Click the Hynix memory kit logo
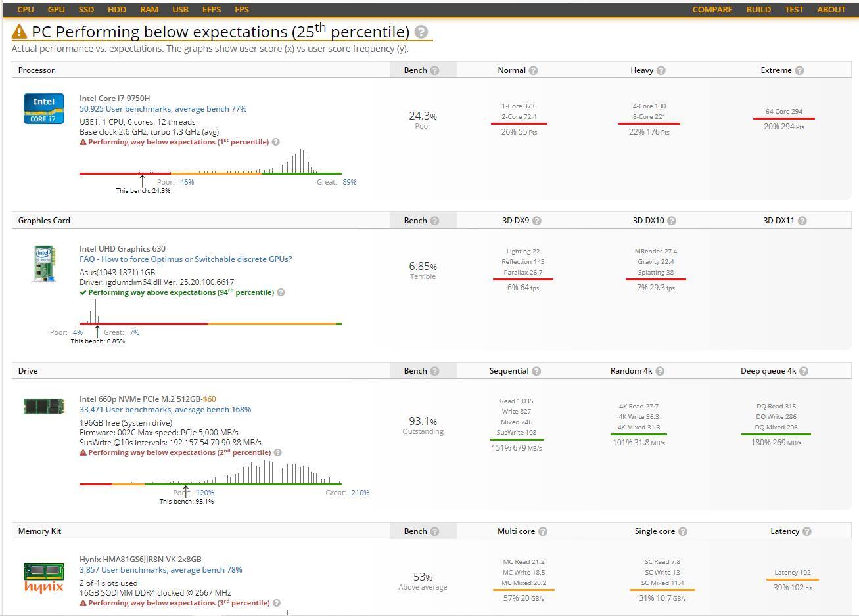The width and height of the screenshot is (859, 616). pos(44,578)
